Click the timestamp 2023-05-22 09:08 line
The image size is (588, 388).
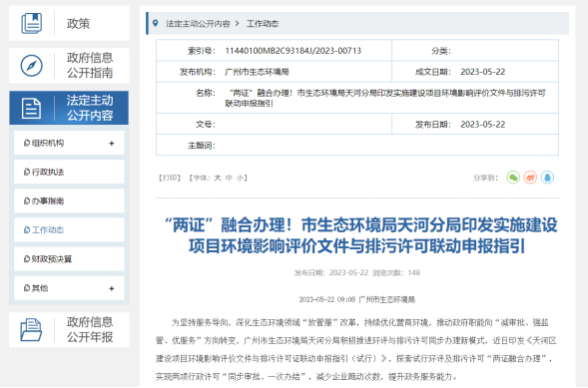point(356,299)
